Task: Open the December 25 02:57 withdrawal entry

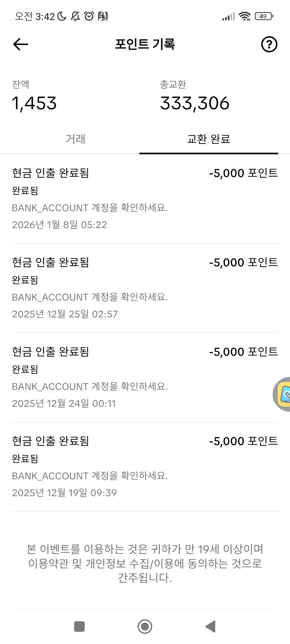Action: 145,288
